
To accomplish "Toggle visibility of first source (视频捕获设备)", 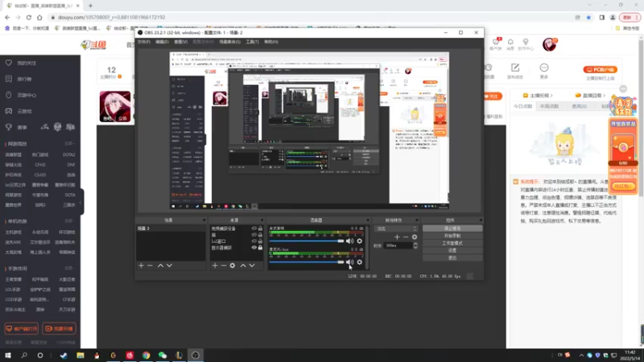I will (254, 228).
